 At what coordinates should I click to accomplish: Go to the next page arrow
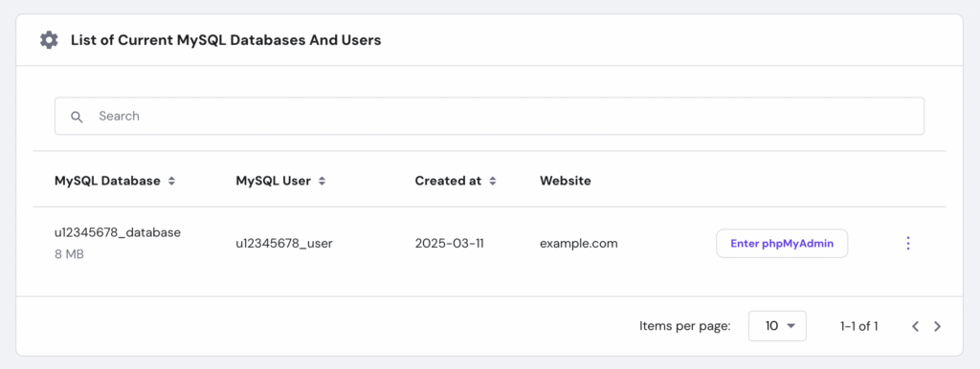click(937, 326)
